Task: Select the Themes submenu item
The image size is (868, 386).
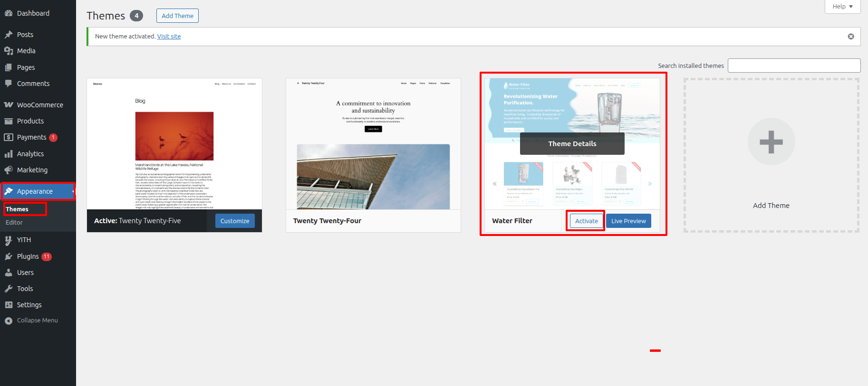Action: (17, 209)
